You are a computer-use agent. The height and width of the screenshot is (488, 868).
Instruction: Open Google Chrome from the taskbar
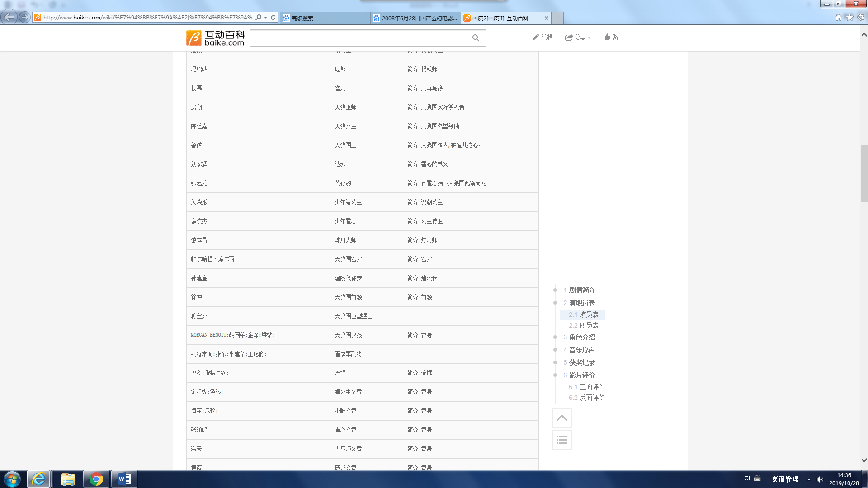click(96, 479)
